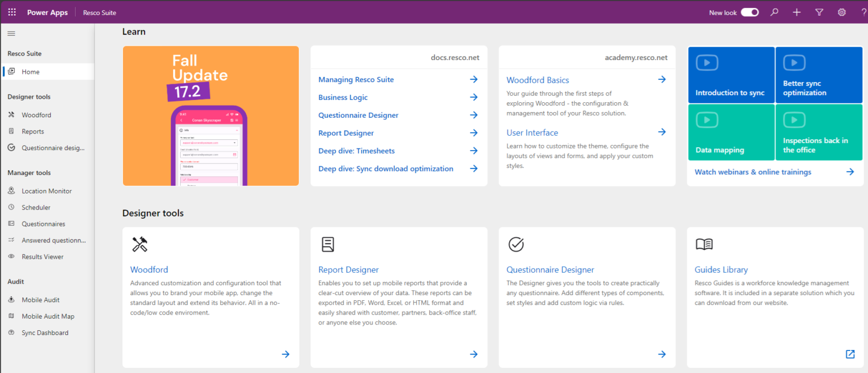Open the search in the top bar
868x373 pixels.
774,12
